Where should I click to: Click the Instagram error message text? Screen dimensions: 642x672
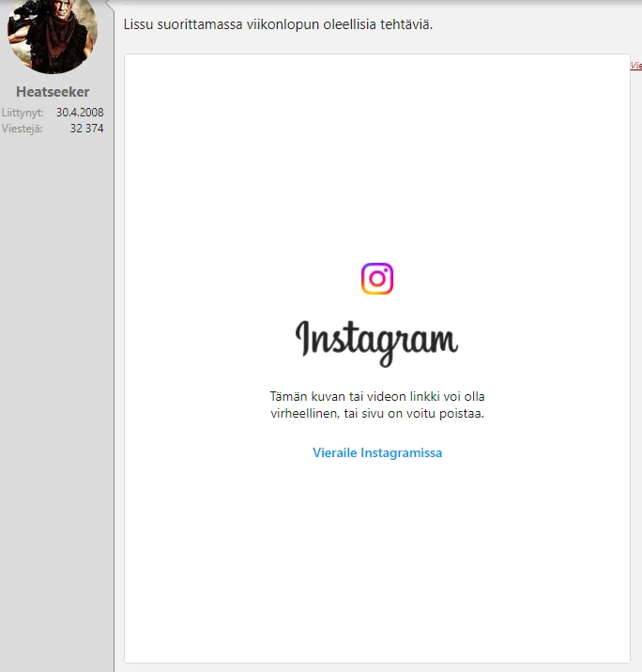pyautogui.click(x=376, y=405)
